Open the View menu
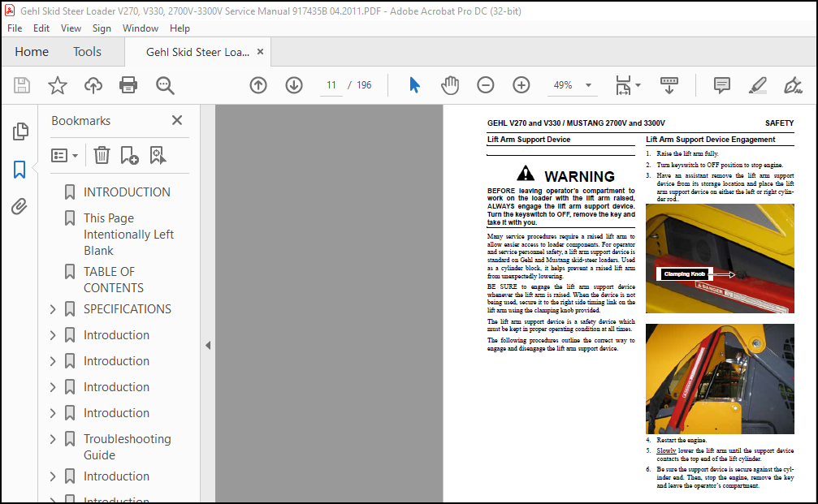This screenshot has height=504, width=818. point(71,28)
